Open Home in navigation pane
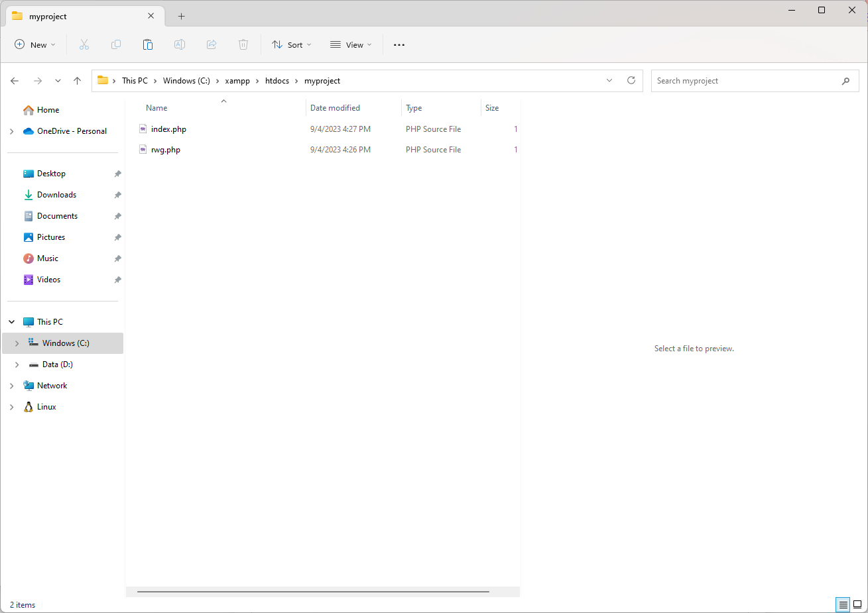Image resolution: width=868 pixels, height=613 pixels. point(48,110)
